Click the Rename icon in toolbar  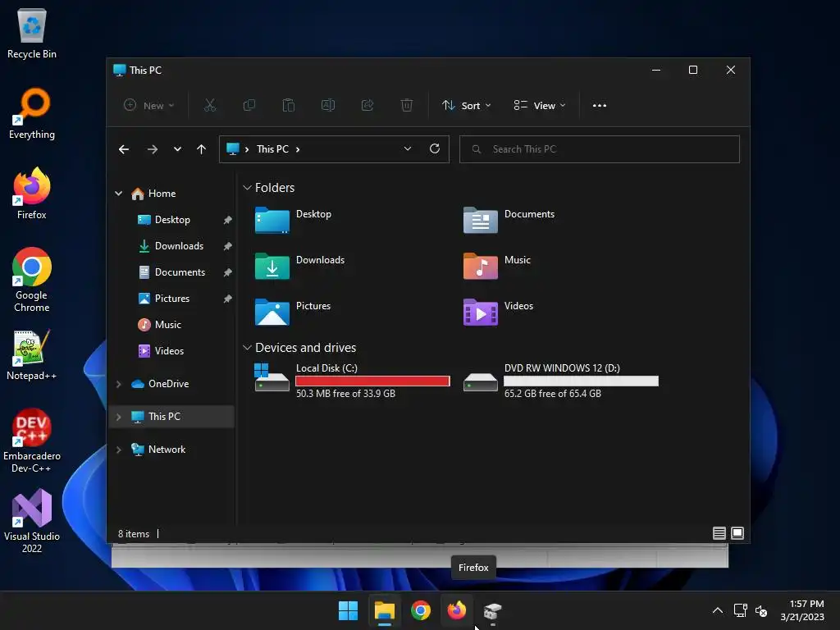tap(328, 106)
